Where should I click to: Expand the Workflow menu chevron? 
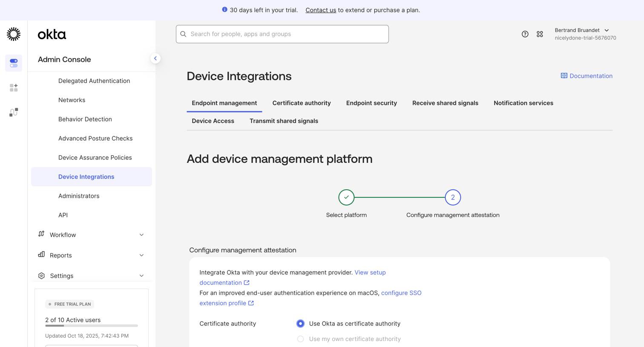(x=141, y=235)
